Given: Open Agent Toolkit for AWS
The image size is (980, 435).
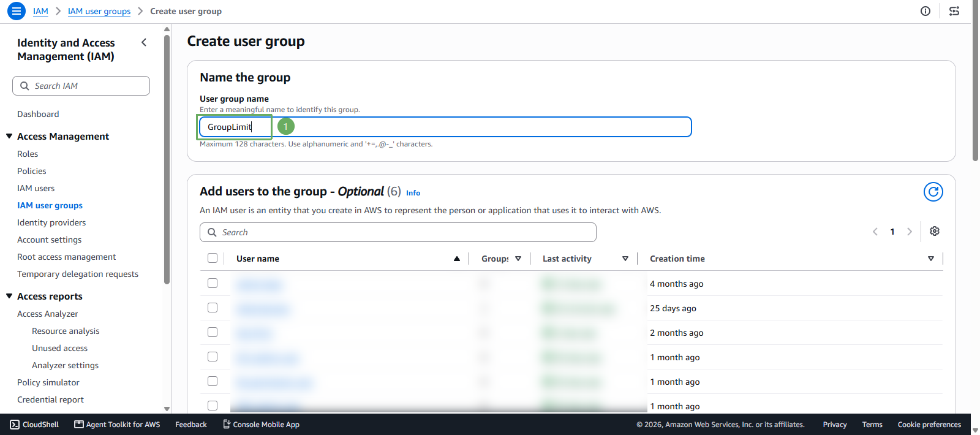Looking at the screenshot, I should [117, 425].
